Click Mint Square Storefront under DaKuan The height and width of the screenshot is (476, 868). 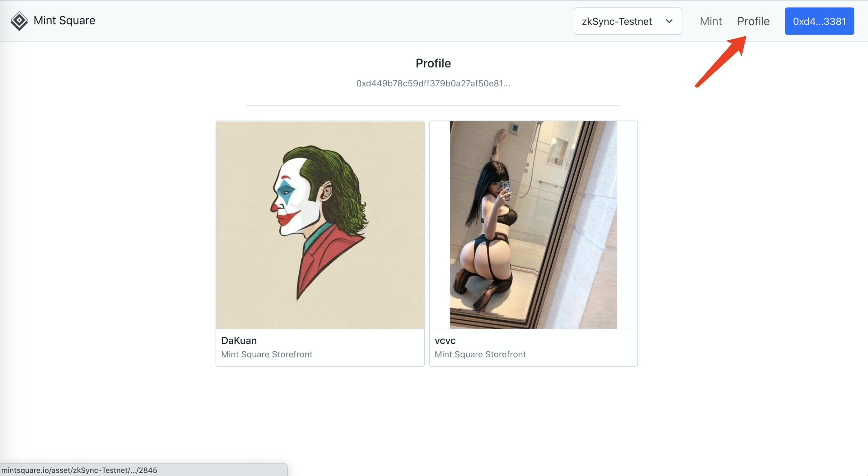267,354
